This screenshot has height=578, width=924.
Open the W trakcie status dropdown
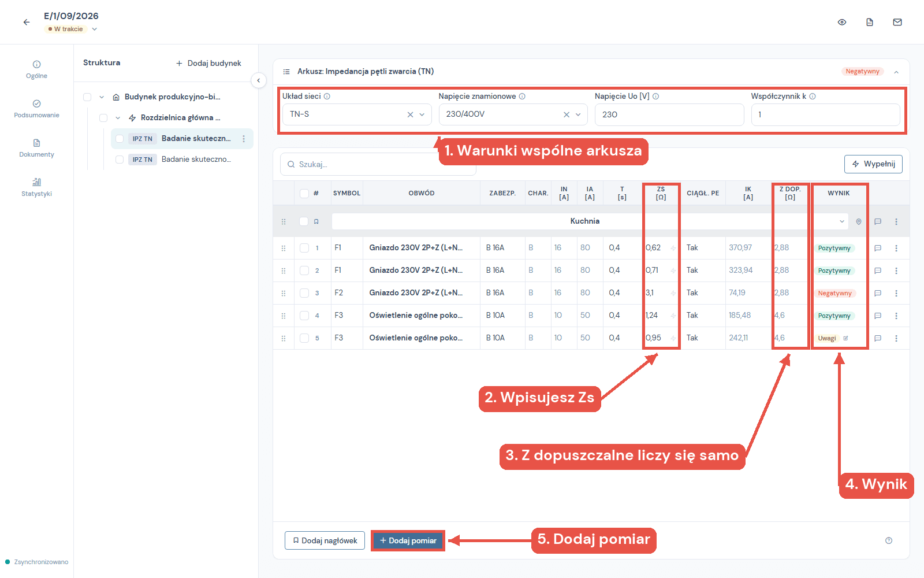[72, 29]
